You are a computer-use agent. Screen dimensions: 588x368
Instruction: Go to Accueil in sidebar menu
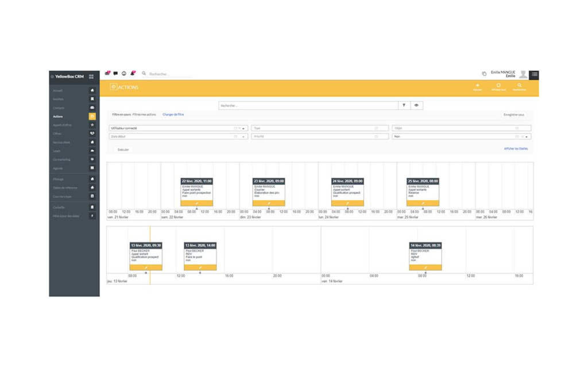(x=58, y=90)
